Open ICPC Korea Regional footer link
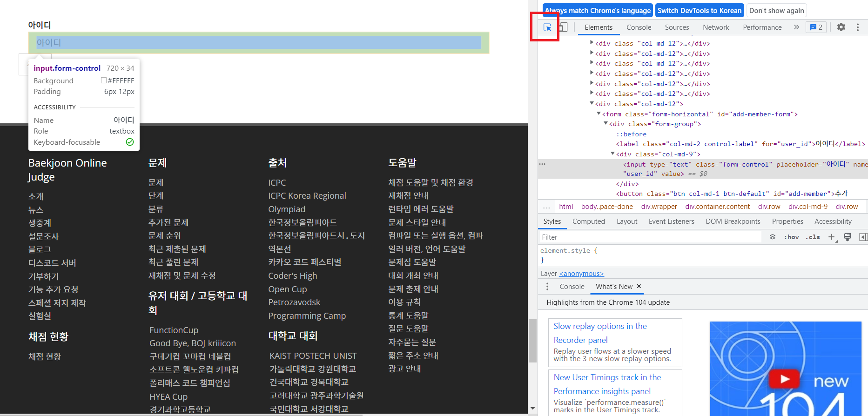The width and height of the screenshot is (868, 416). coord(307,196)
